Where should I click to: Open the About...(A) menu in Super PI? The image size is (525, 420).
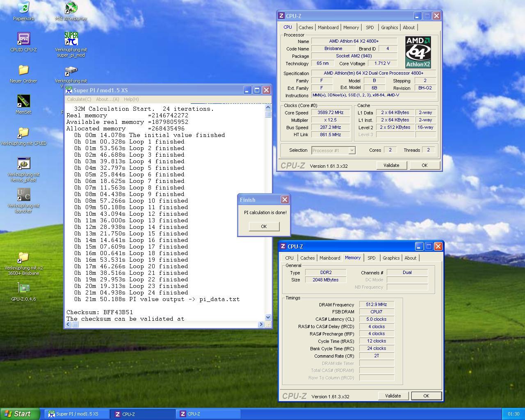107,99
